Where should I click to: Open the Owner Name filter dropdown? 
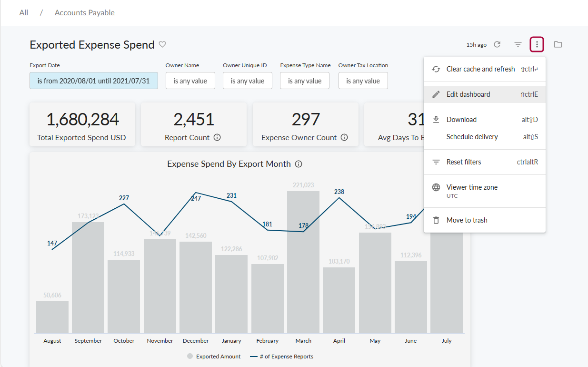190,81
